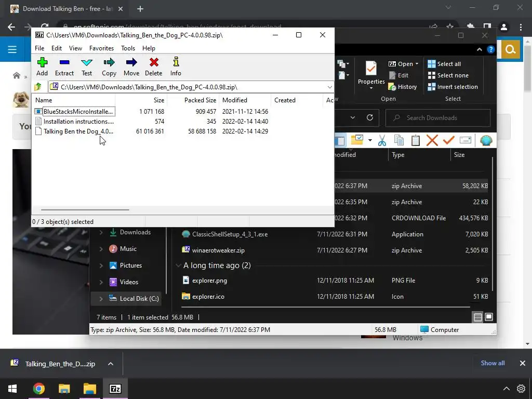
Task: Select explorer.ico in File Explorer
Action: (x=208, y=297)
